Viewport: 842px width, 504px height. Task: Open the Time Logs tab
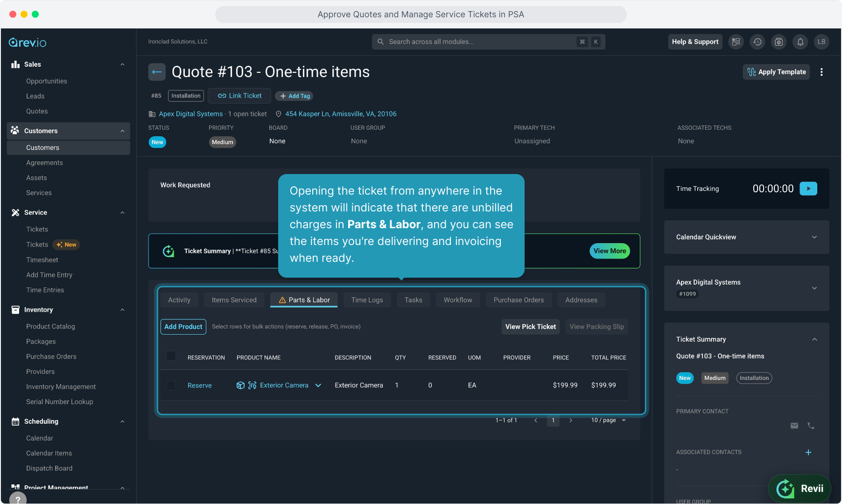tap(367, 300)
